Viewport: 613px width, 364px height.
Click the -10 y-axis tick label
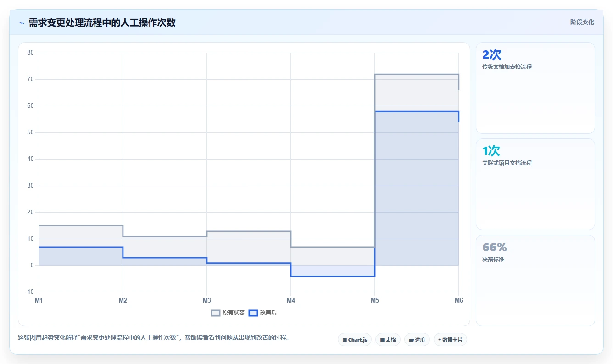click(x=30, y=292)
